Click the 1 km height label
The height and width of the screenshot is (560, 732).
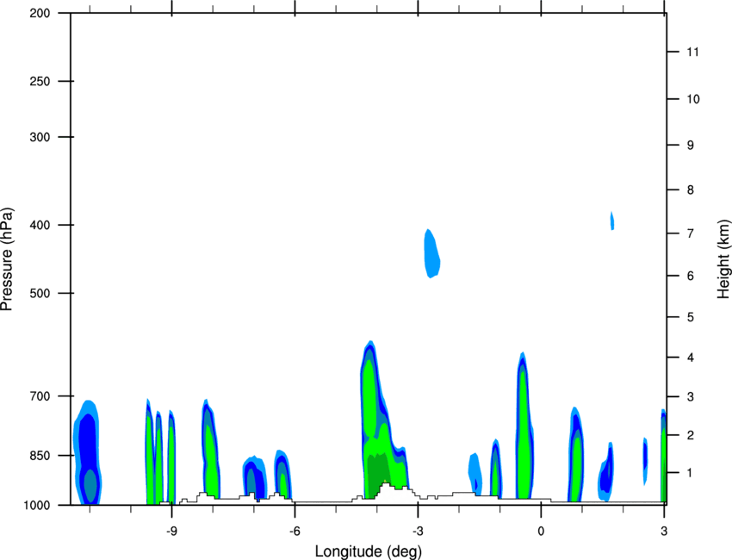point(691,473)
